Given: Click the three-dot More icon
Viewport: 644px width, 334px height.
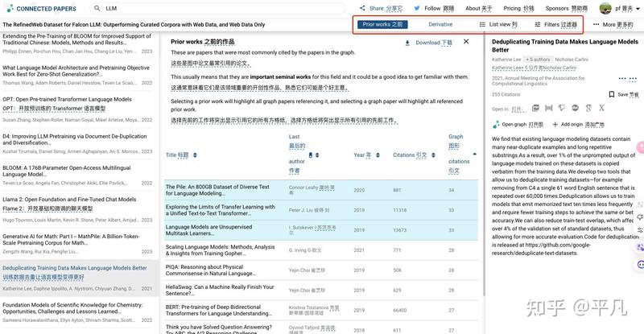Looking at the screenshot, I should click(596, 25).
